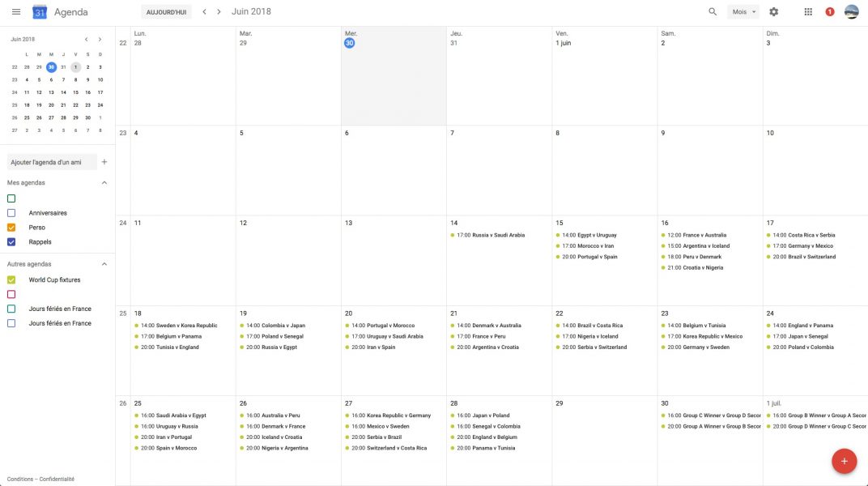Open the Germany v Mexico event
The height and width of the screenshot is (486, 868).
(x=799, y=246)
